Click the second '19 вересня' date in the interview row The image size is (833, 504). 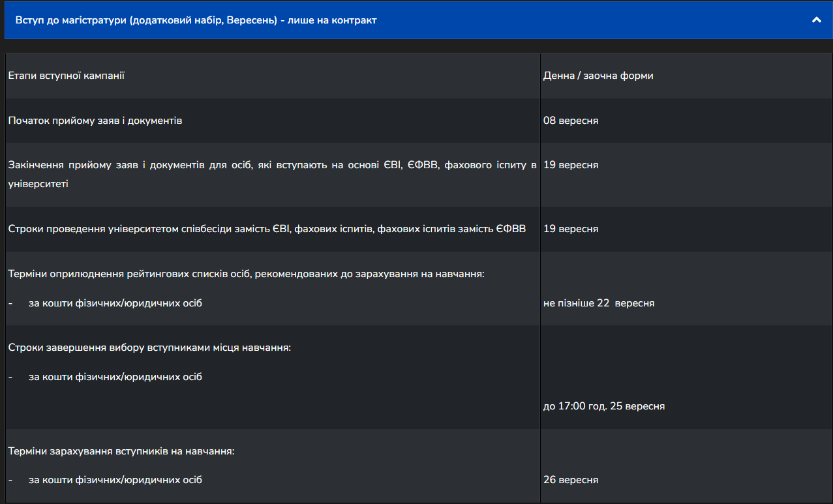pos(571,229)
